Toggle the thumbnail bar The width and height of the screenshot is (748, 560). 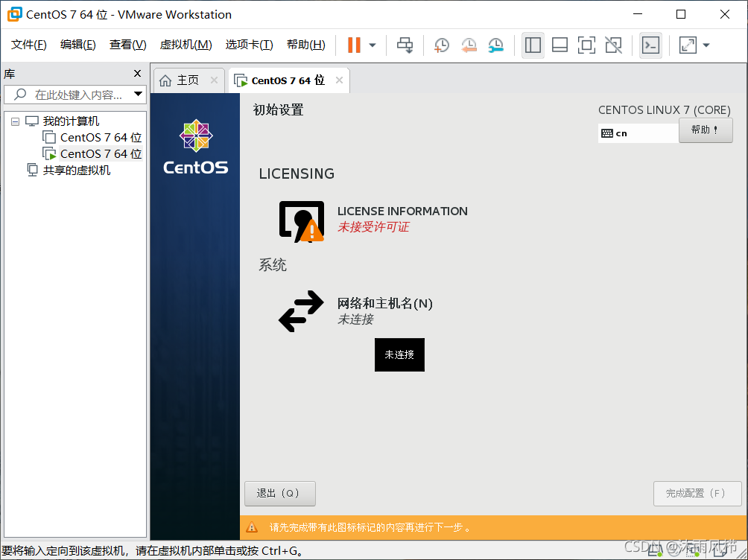click(x=560, y=45)
